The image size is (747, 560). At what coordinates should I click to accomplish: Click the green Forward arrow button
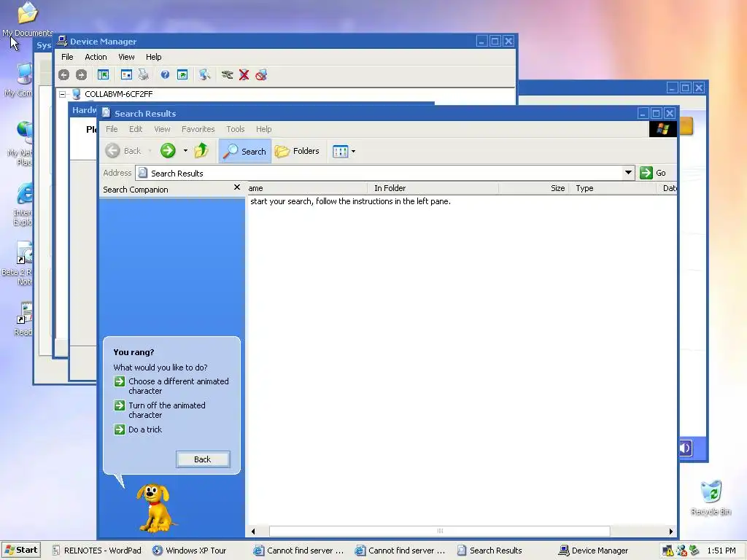[x=168, y=151]
